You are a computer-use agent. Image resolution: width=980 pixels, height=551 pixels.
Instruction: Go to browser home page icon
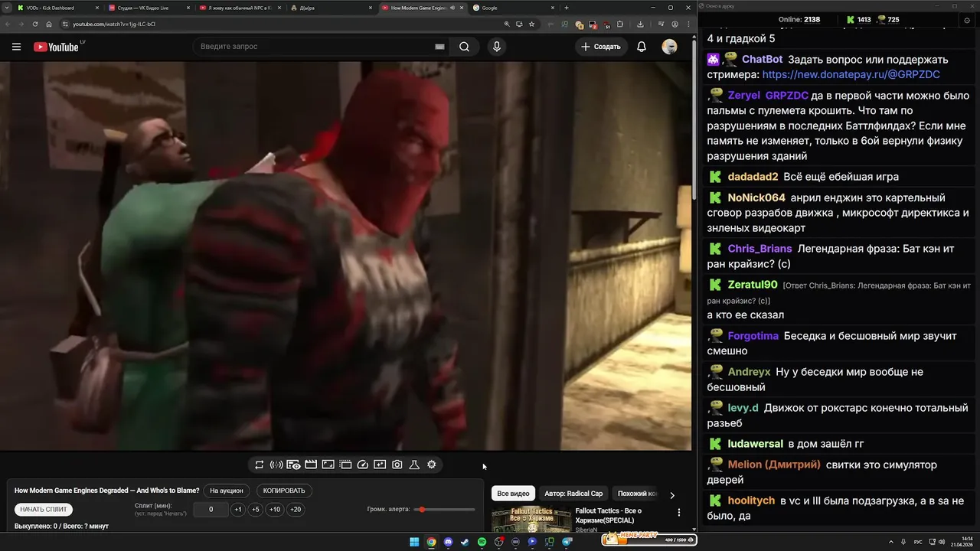[49, 24]
